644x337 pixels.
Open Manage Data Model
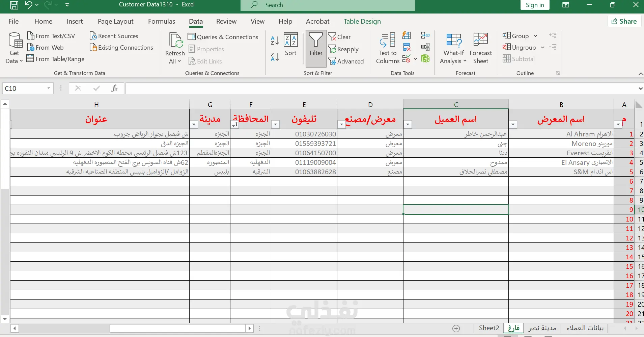pyautogui.click(x=425, y=59)
